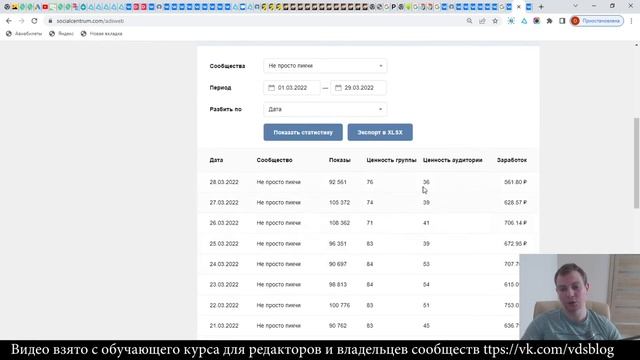Click the page vertical scrollbar thumb
The image size is (640, 360).
tap(636, 162)
